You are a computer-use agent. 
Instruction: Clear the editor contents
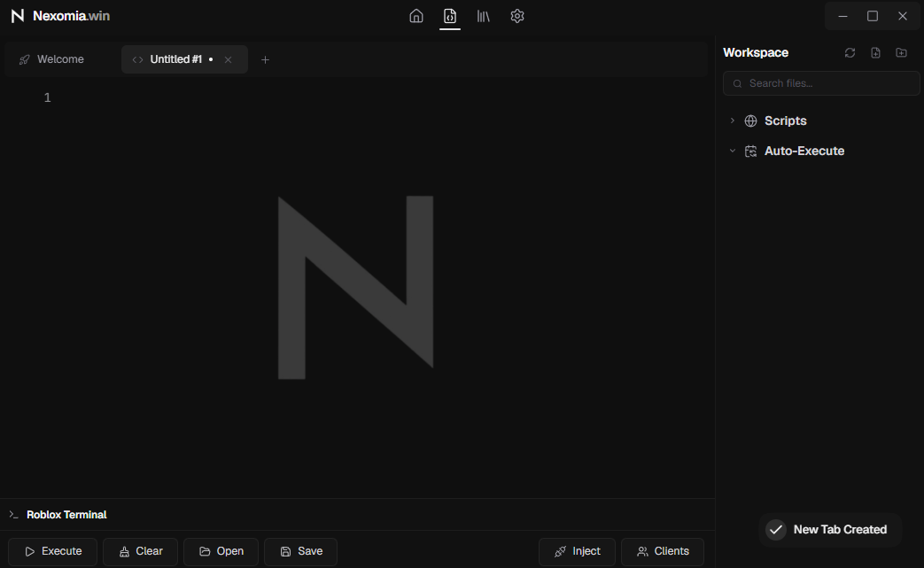[140, 551]
